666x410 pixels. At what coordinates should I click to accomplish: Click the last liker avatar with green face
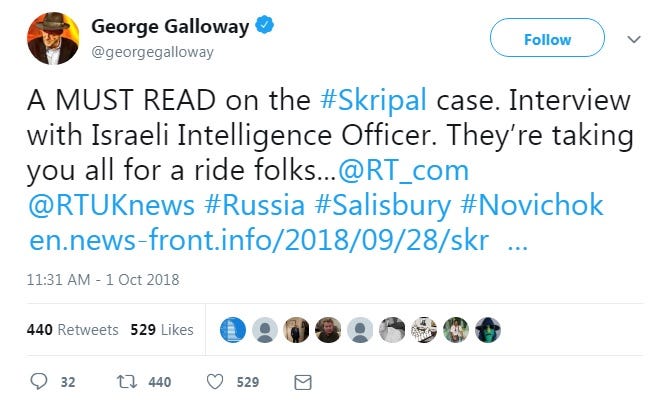488,329
